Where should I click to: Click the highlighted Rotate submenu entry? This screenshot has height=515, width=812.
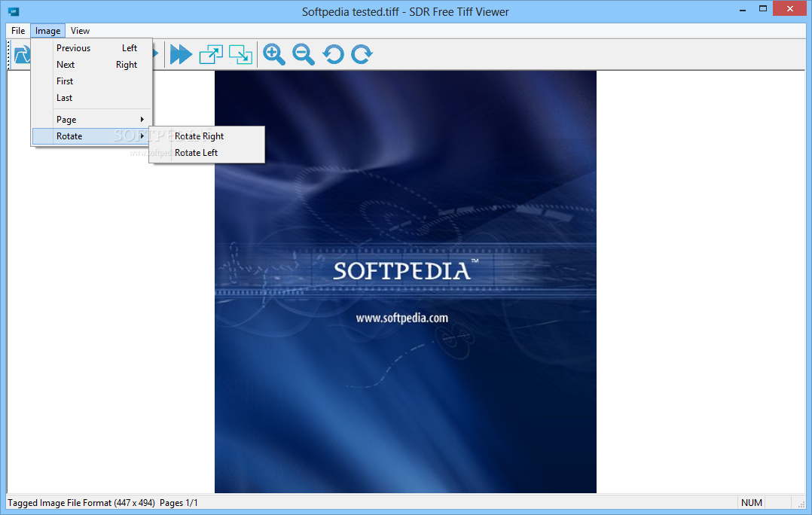pos(92,136)
